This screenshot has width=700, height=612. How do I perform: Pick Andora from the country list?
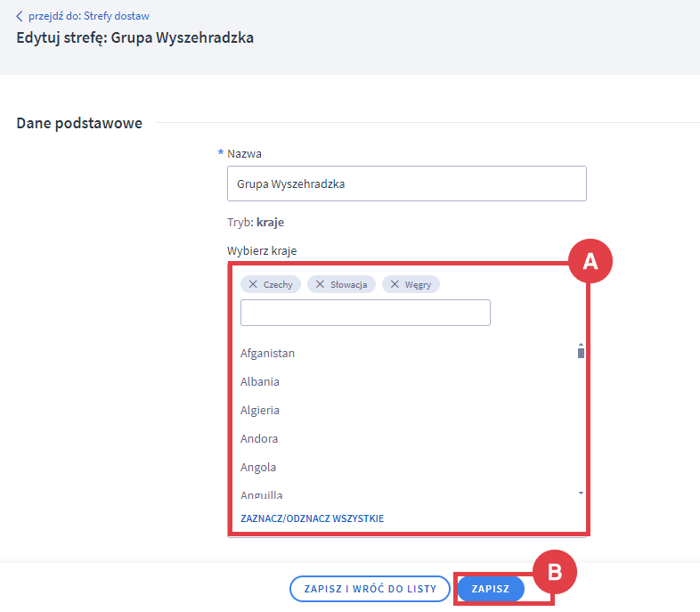(x=259, y=439)
